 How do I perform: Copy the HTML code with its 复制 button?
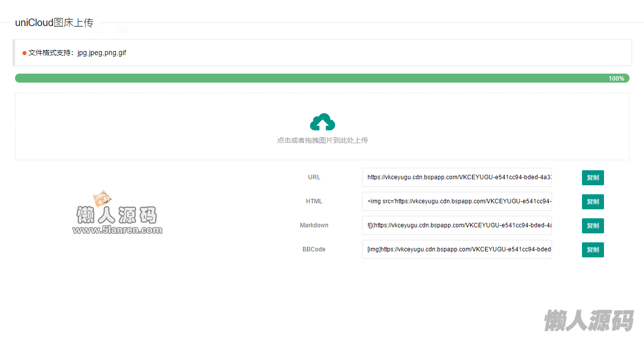tap(592, 202)
